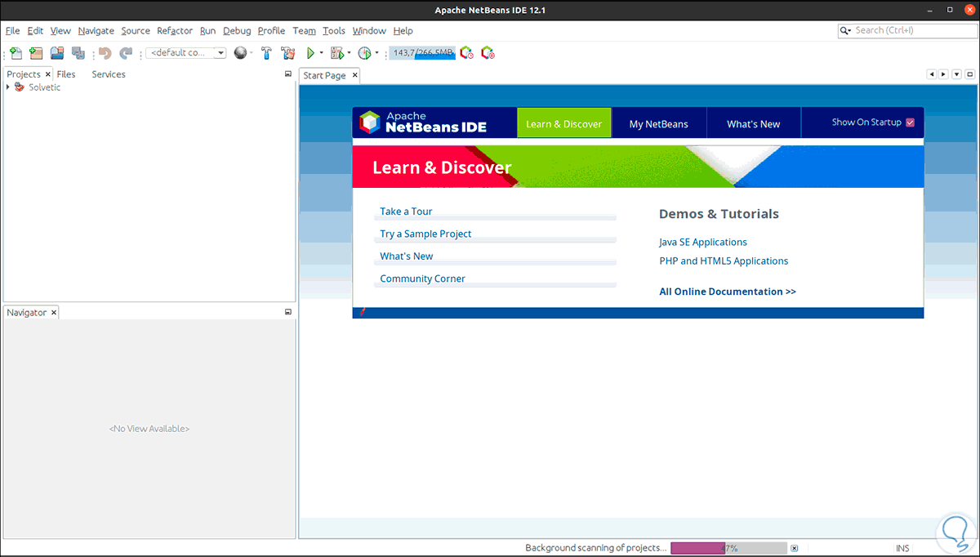This screenshot has height=557, width=980.
Task: Click the Undo toolbar icon
Action: pos(105,52)
